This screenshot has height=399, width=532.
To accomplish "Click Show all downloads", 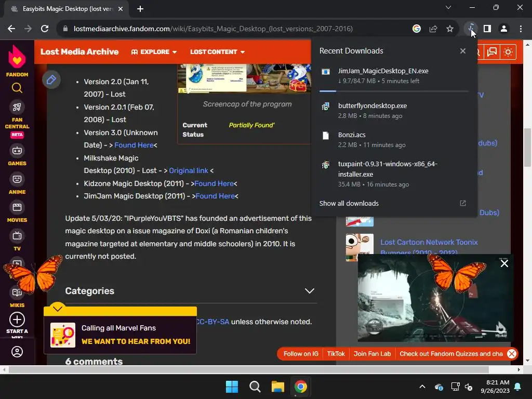I will (349, 203).
